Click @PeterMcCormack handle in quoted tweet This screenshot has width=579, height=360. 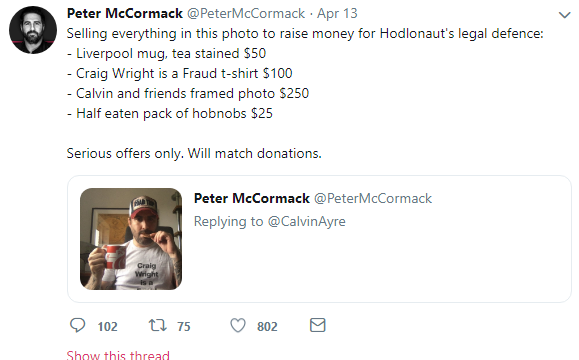[x=373, y=199]
